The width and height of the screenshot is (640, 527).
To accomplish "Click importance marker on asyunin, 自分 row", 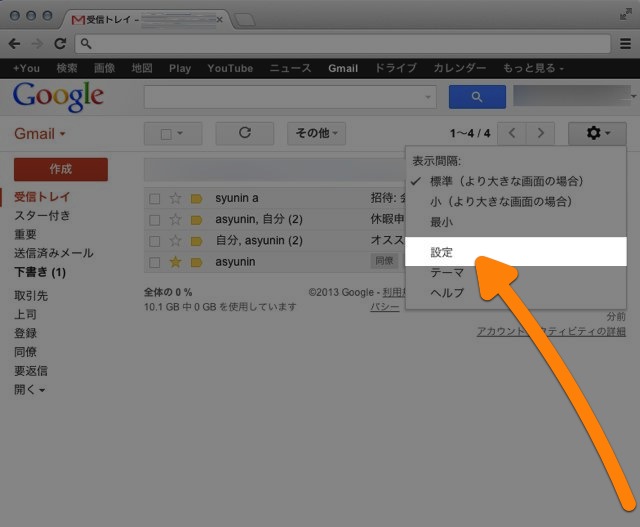I will [x=196, y=220].
